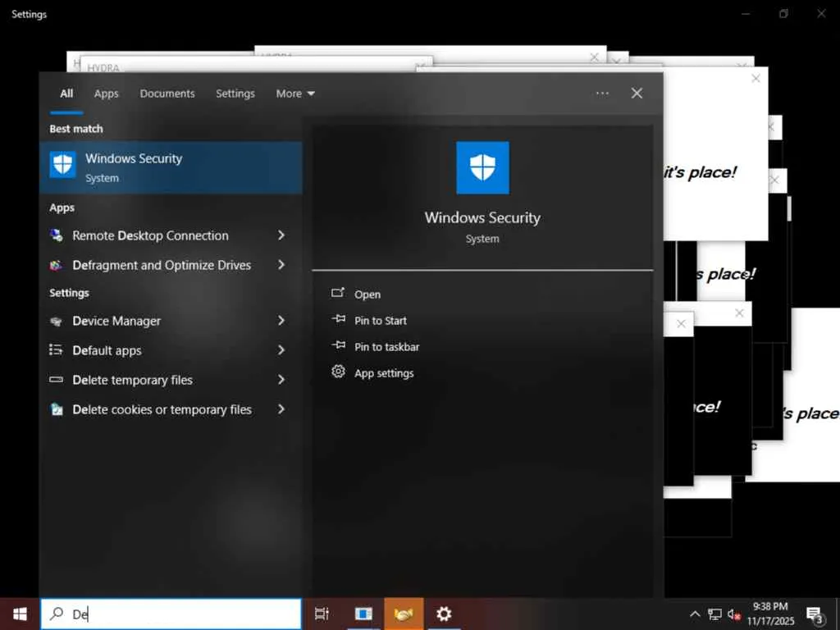This screenshot has width=840, height=630.
Task: Click the Open action icon
Action: pos(338,293)
